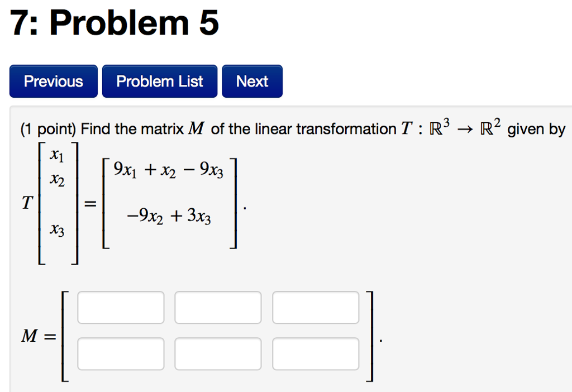The image size is (572, 392).
Task: Click inside the top-left matrix answer cell
Action: [x=121, y=307]
